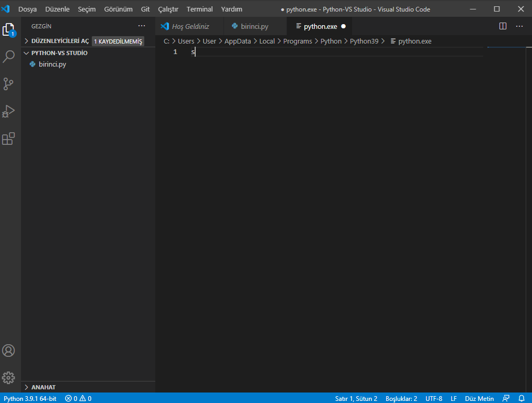Click unsaved dot on python.exe tab
532x403 pixels.
[343, 26]
